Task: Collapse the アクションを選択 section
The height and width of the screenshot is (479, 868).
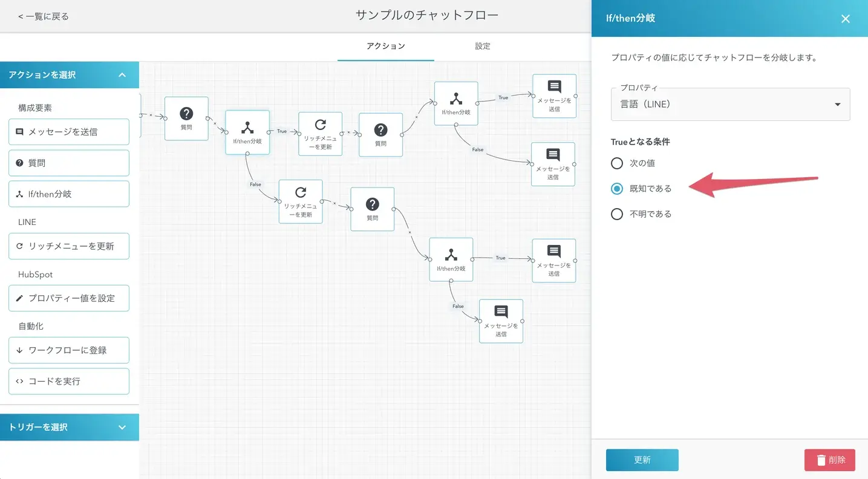Action: tap(122, 75)
